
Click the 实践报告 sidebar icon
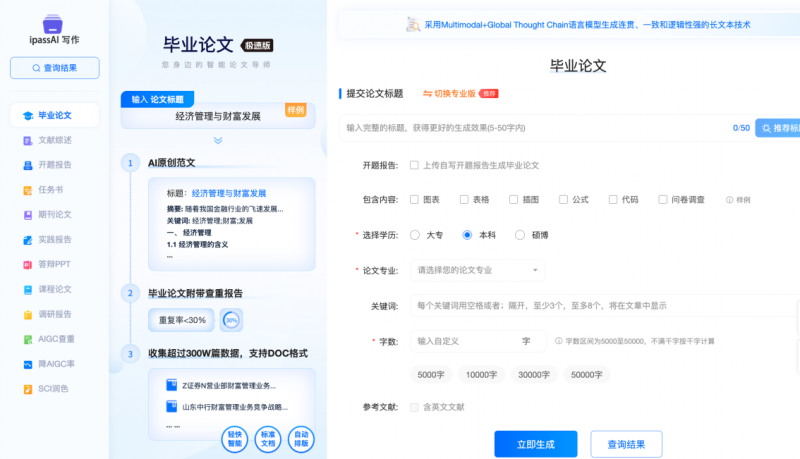coord(28,240)
